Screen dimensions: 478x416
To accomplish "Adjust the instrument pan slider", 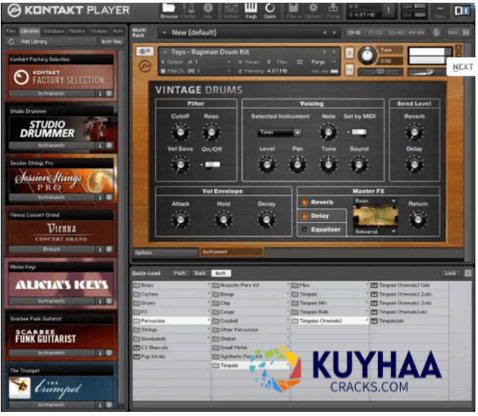I will (380, 72).
